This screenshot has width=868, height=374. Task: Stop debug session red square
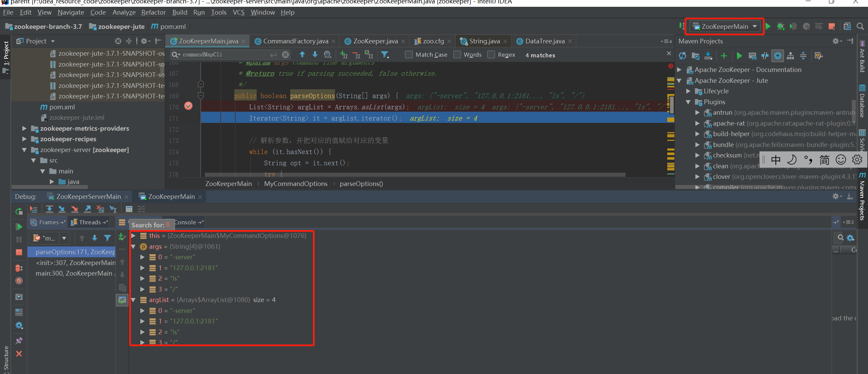19,252
